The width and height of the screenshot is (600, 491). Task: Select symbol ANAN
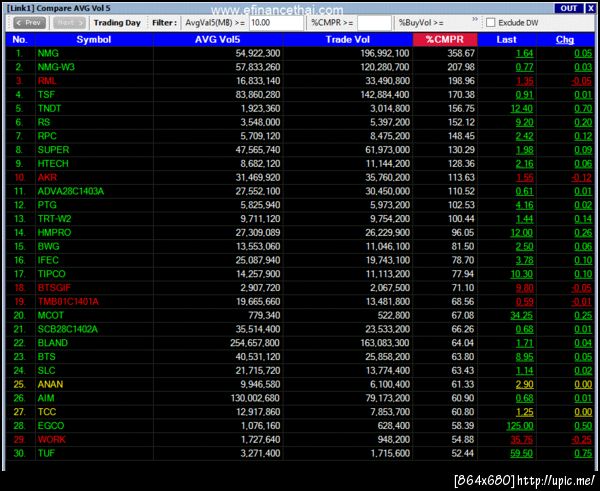coord(51,384)
